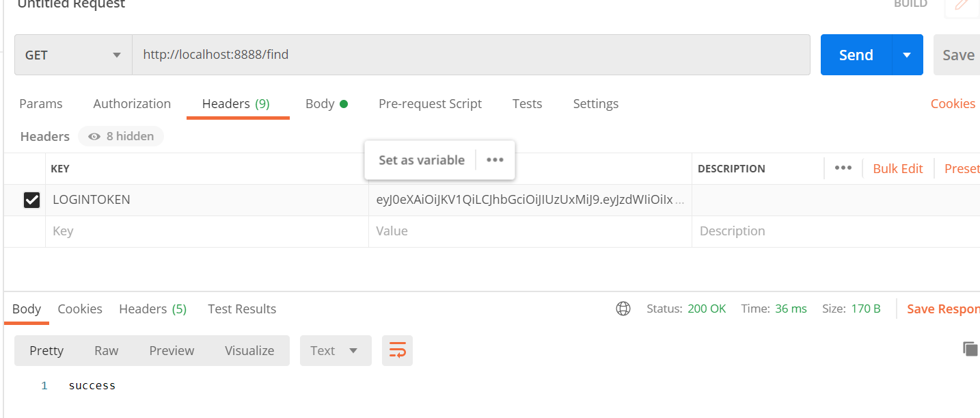This screenshot has height=418, width=980.
Task: Toggle the hidden headers eye badge
Action: coord(121,136)
